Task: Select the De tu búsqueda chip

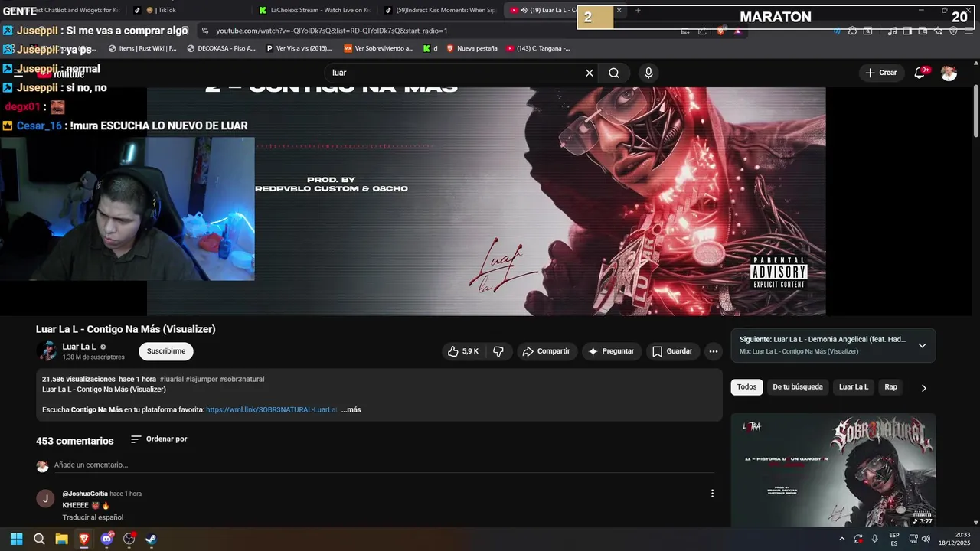Action: [798, 387]
